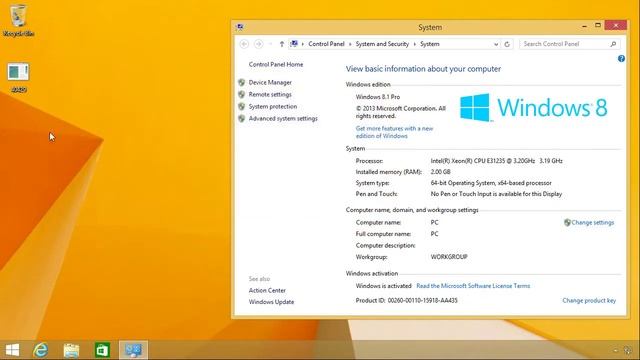Screen dimensions: 640x360
Task: Click the 64-bit Operating System text
Action: click(x=491, y=183)
